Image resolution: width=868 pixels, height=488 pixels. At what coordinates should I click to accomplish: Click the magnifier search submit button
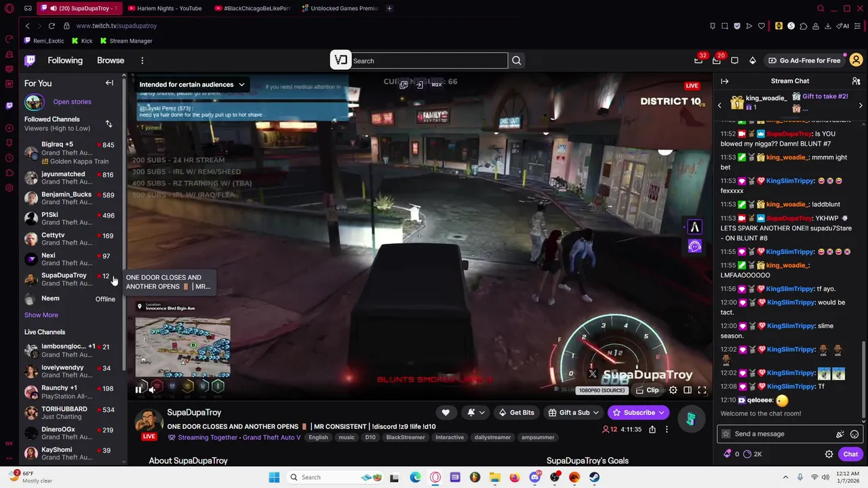click(517, 61)
